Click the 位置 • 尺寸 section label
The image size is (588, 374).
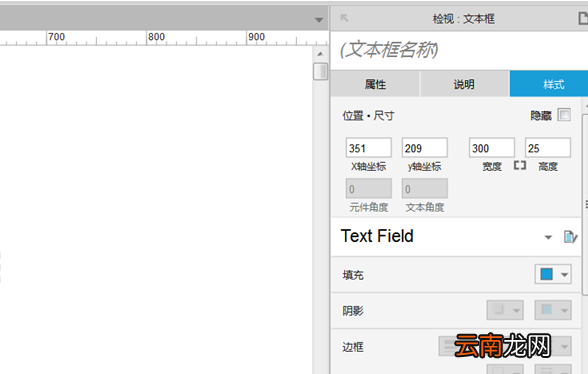(368, 116)
